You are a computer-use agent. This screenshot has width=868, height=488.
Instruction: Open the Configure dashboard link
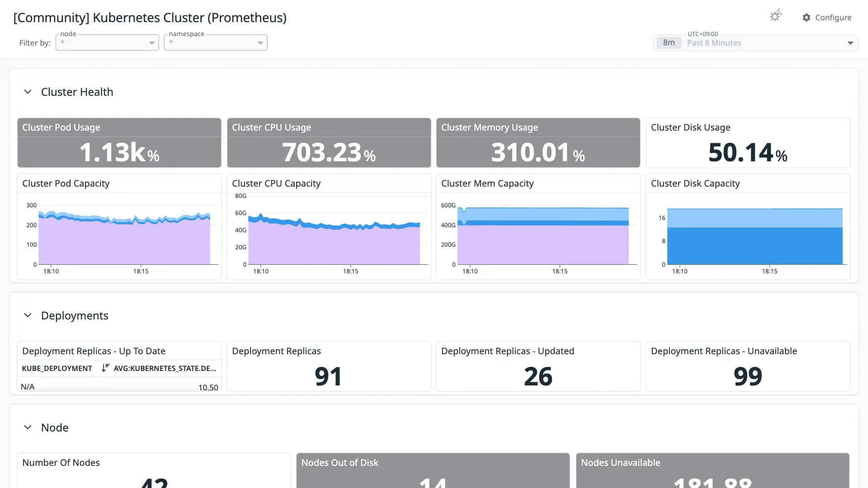pyautogui.click(x=827, y=18)
